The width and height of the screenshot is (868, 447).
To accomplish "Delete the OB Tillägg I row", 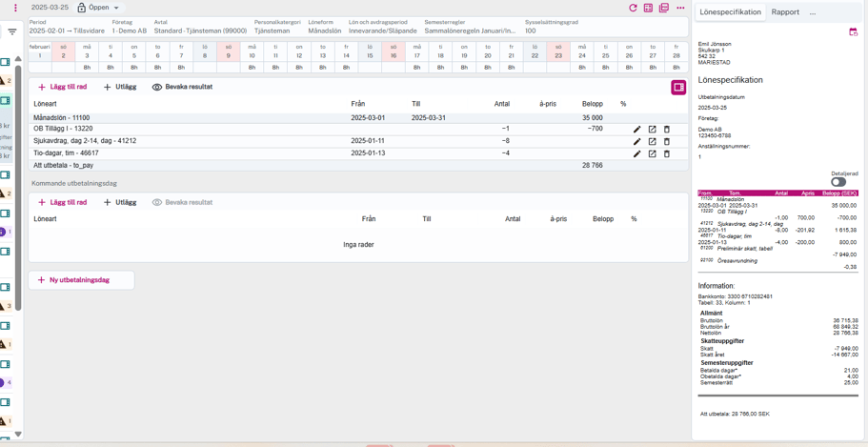I will [667, 129].
